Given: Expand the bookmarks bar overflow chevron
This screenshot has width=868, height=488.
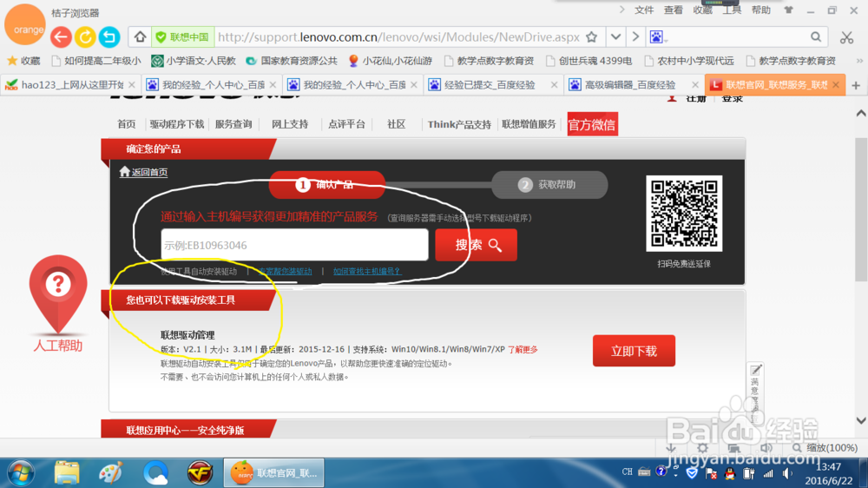Looking at the screenshot, I should 859,61.
